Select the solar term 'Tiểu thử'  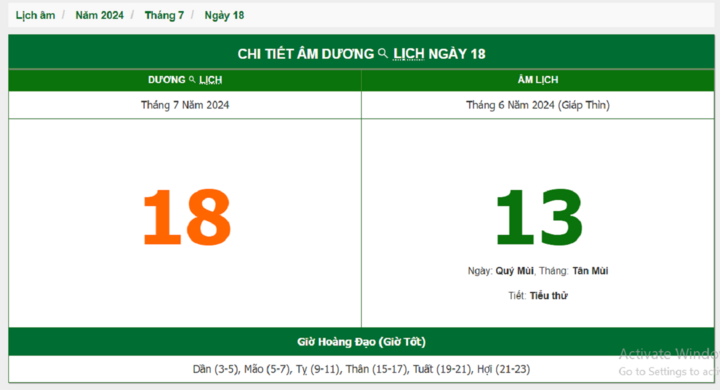pos(549,296)
